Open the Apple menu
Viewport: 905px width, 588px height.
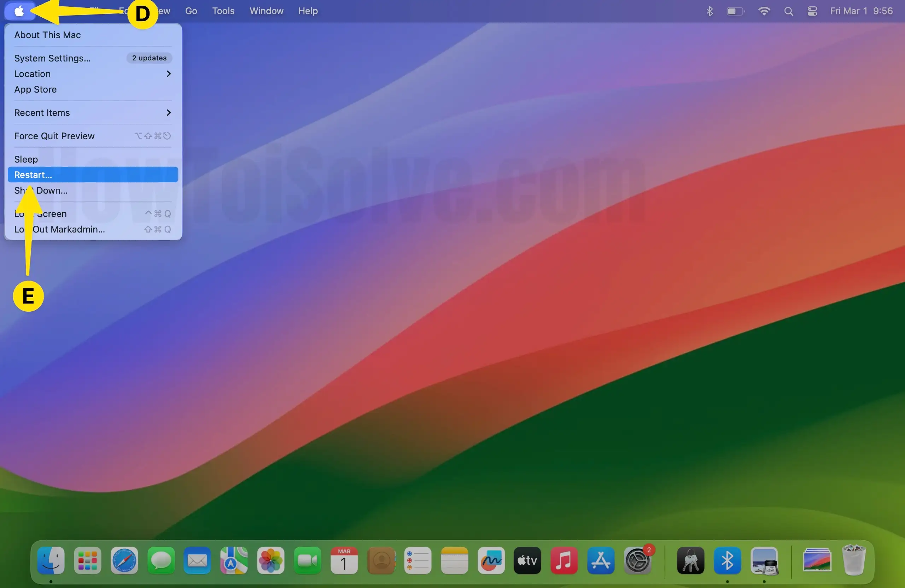tap(19, 11)
